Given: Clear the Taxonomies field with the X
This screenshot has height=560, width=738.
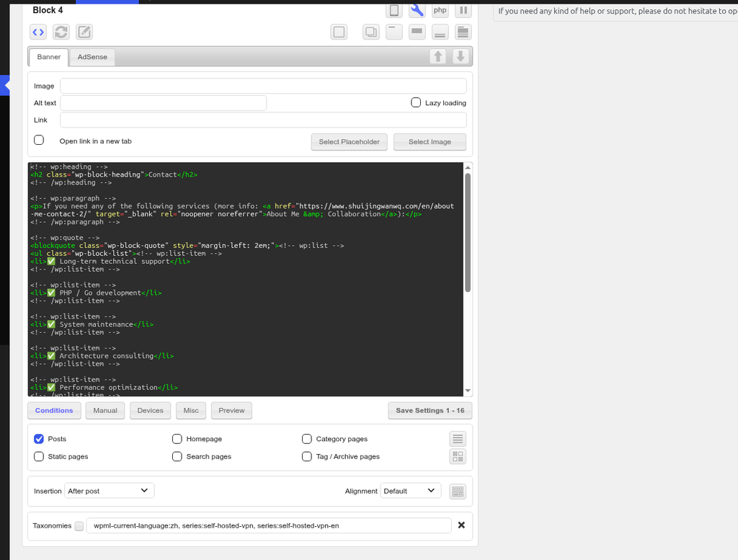Looking at the screenshot, I should (x=461, y=525).
